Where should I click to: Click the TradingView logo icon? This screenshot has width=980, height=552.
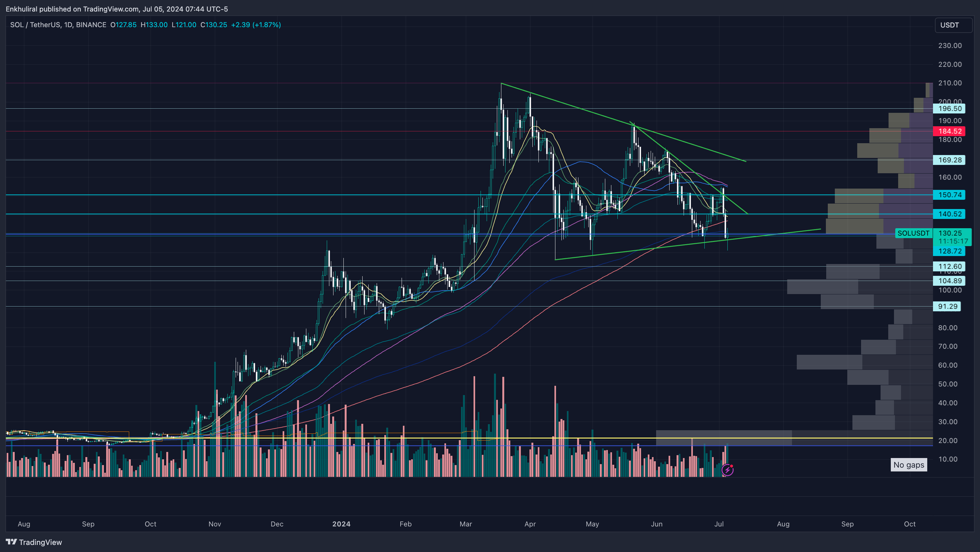(11, 542)
